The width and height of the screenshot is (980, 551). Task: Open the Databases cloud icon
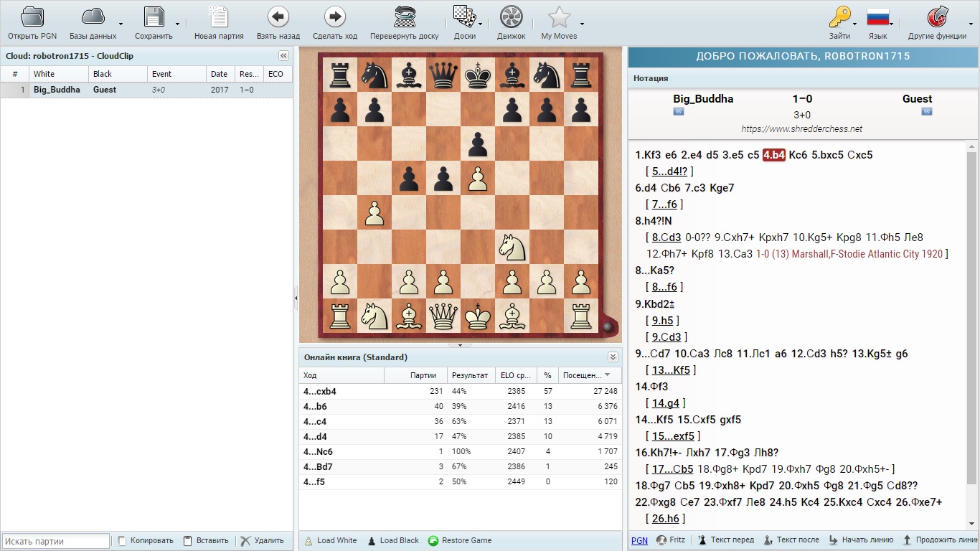93,17
